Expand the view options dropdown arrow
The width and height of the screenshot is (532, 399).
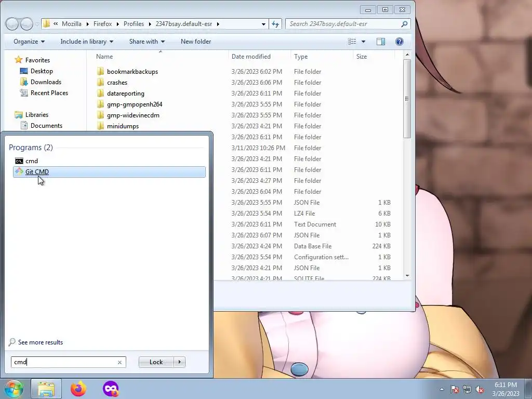363,42
